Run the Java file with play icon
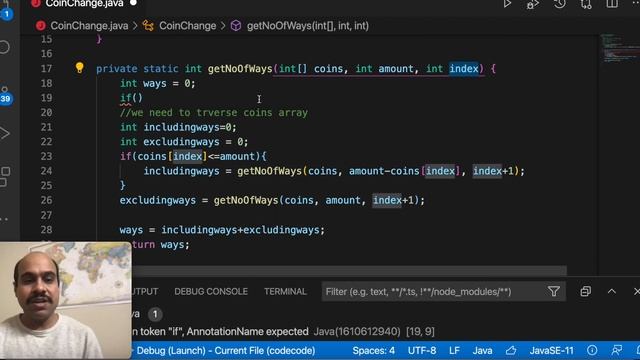 coord(507,4)
